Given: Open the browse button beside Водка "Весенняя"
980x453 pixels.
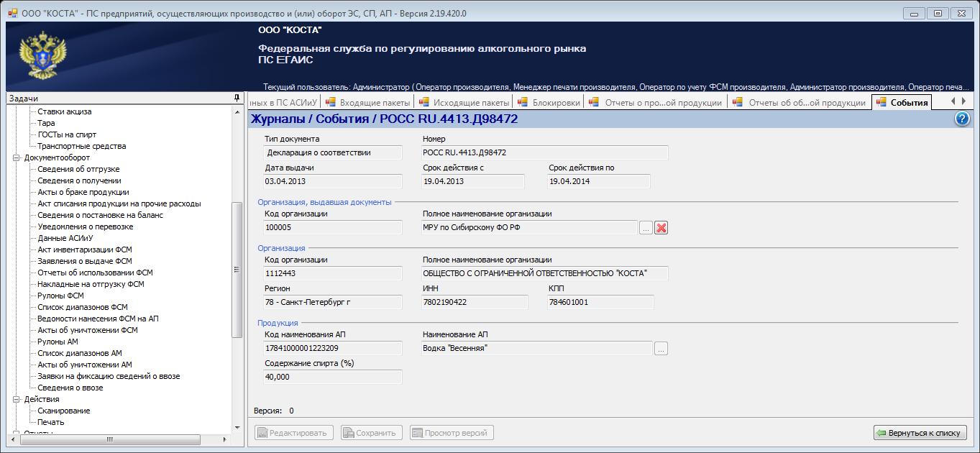Looking at the screenshot, I should pos(661,349).
